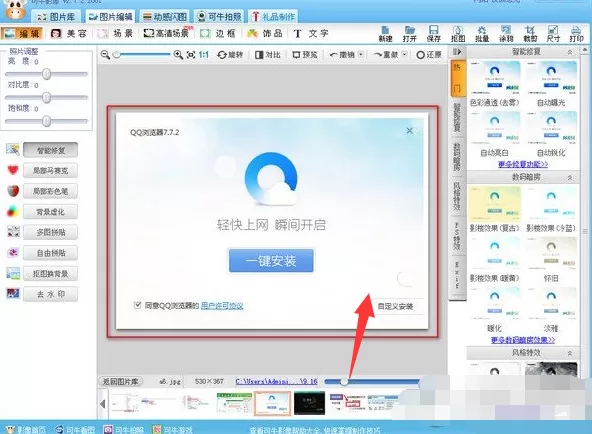This screenshot has width=592, height=434.
Task: Open the 撤销 undo history dropdown arrow
Action: [361, 55]
